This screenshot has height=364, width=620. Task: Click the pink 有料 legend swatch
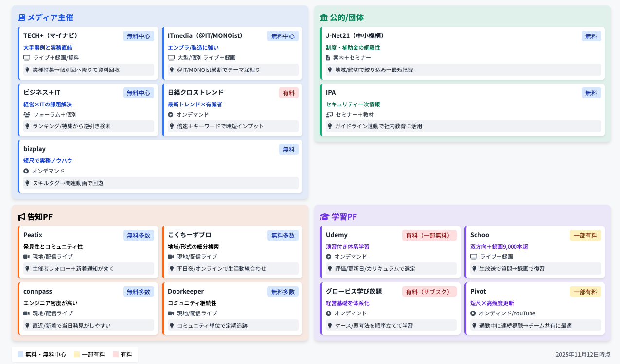pyautogui.click(x=116, y=355)
